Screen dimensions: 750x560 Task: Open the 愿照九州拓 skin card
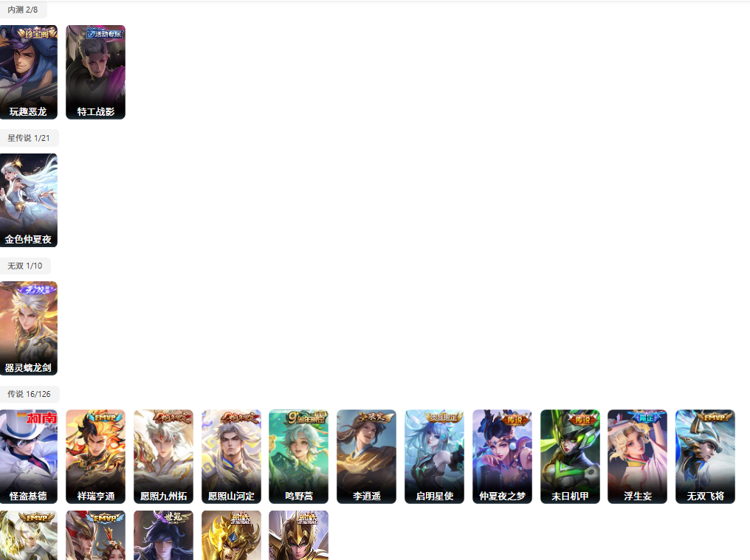tap(164, 457)
